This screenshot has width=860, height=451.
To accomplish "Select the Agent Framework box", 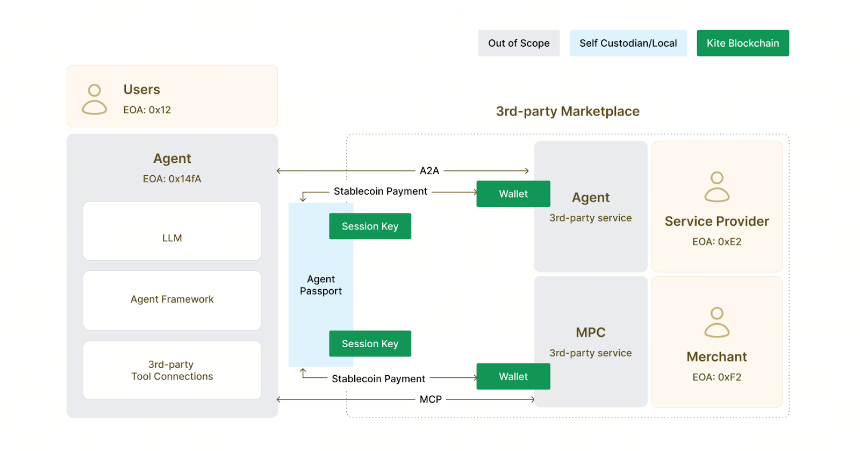I will pyautogui.click(x=172, y=300).
